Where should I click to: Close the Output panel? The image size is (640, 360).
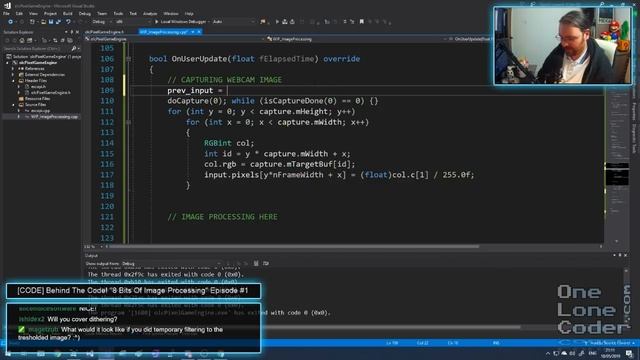pos(625,255)
